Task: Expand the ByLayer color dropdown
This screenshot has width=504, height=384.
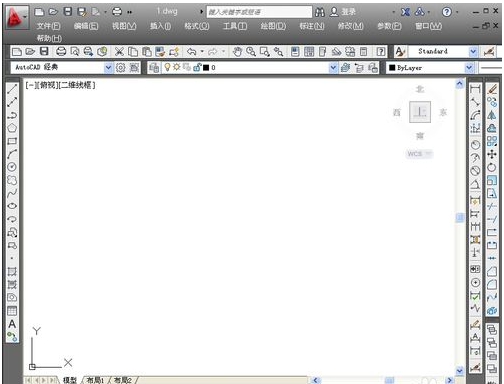Action: 469,68
